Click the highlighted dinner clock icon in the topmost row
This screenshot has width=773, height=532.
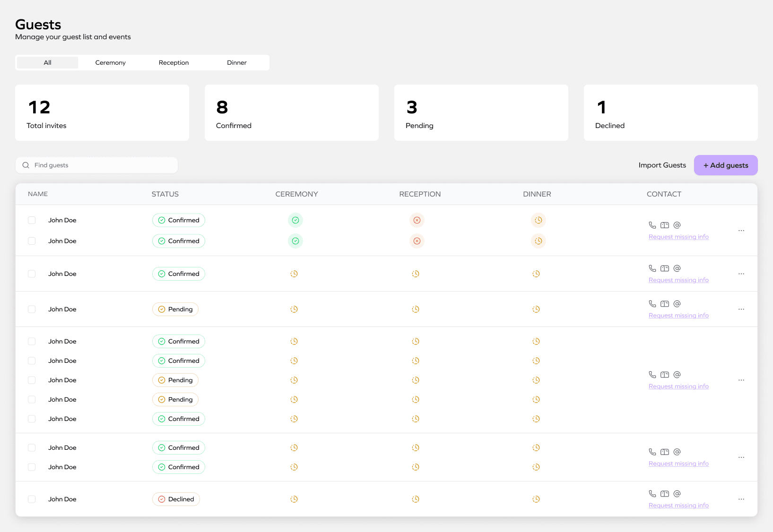click(x=538, y=220)
